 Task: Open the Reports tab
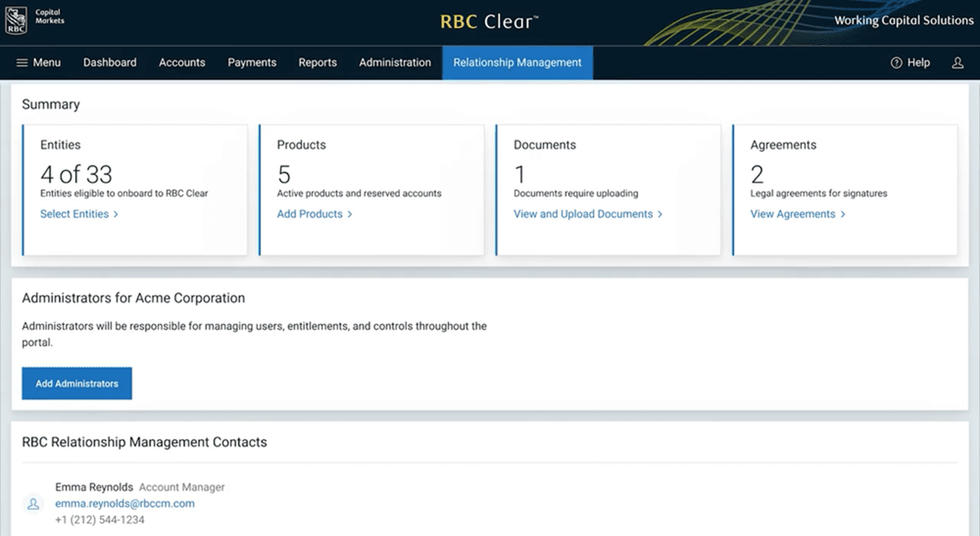coord(317,63)
